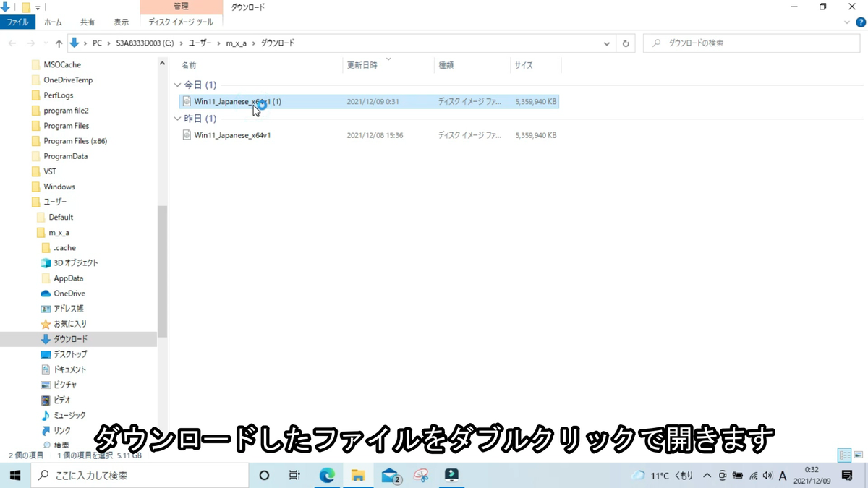Expand the address bar history dropdown
Screen dimensions: 868x488
pyautogui.click(x=606, y=43)
